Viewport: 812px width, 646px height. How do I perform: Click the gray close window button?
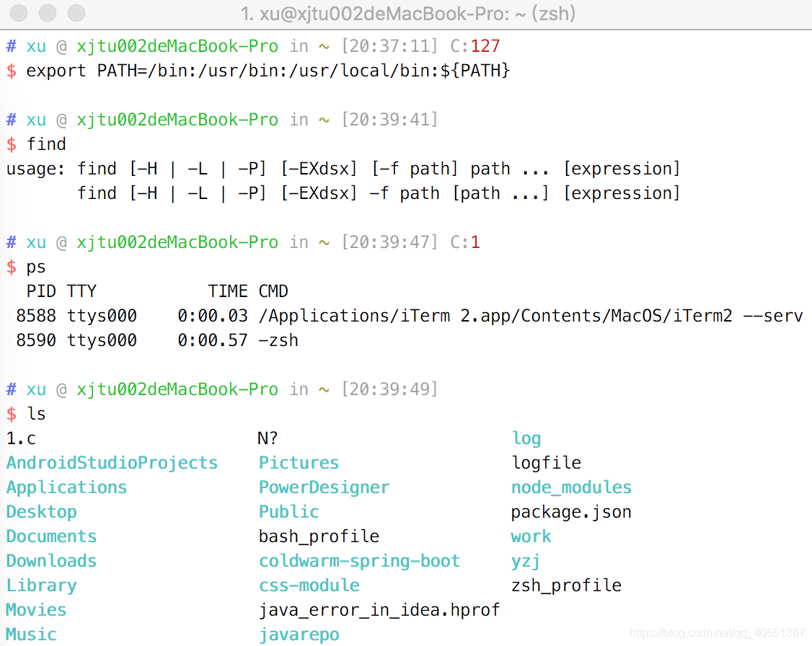pyautogui.click(x=19, y=13)
